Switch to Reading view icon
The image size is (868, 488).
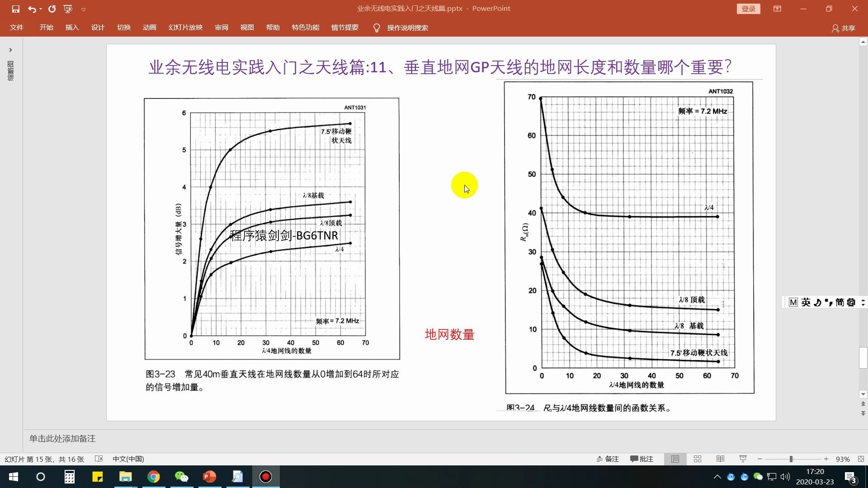[x=721, y=459]
